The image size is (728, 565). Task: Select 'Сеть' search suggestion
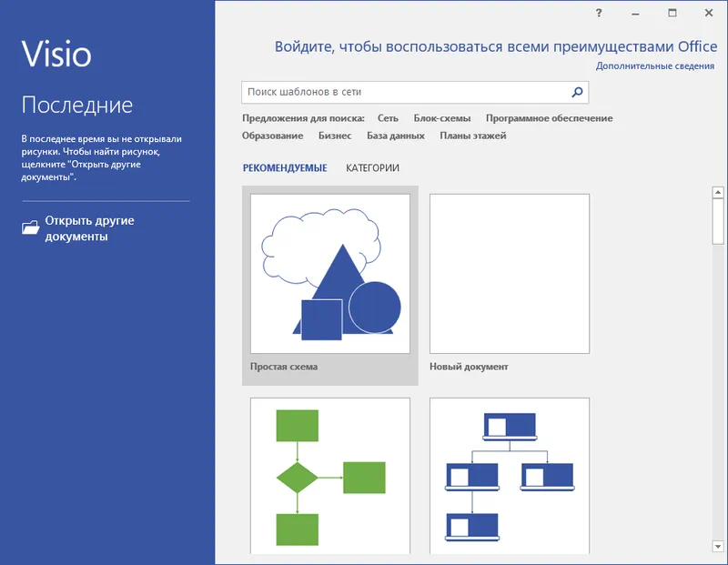coord(388,118)
